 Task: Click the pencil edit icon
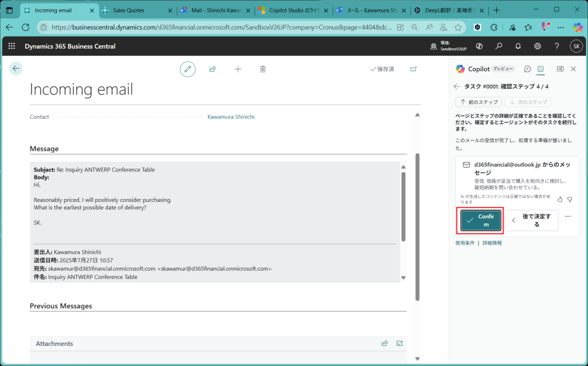click(188, 69)
